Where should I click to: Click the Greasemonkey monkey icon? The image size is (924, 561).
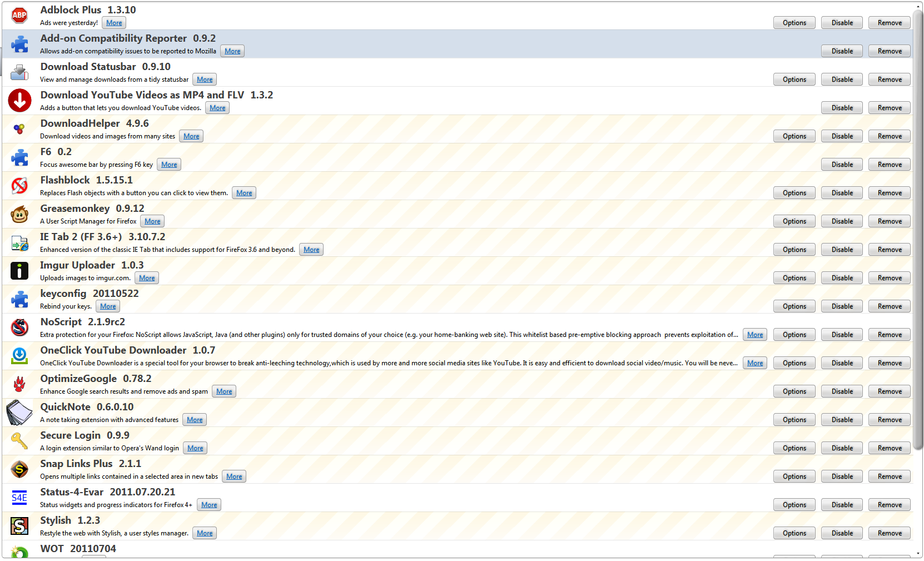click(x=19, y=214)
